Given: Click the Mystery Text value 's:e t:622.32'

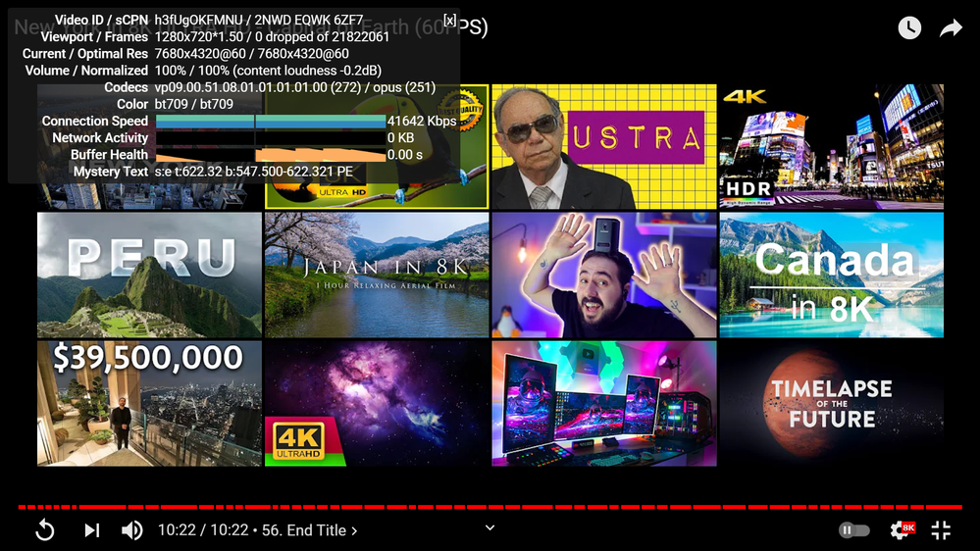Looking at the screenshot, I should (188, 172).
